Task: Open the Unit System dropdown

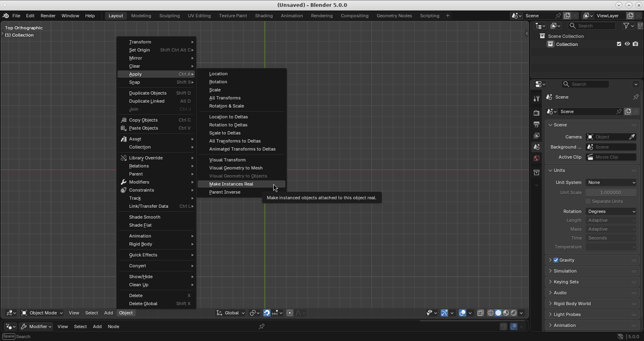Action: pyautogui.click(x=611, y=182)
